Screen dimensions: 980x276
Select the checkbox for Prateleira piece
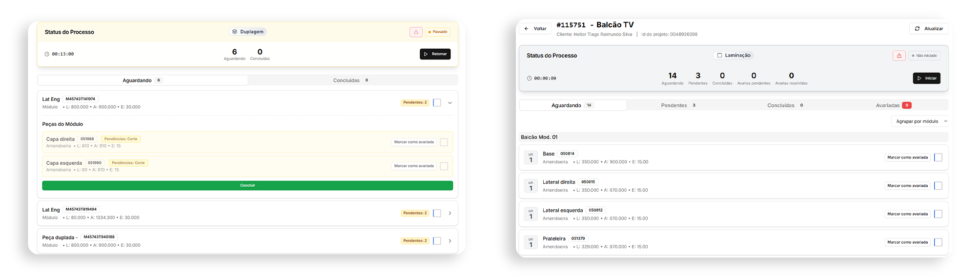tap(938, 242)
